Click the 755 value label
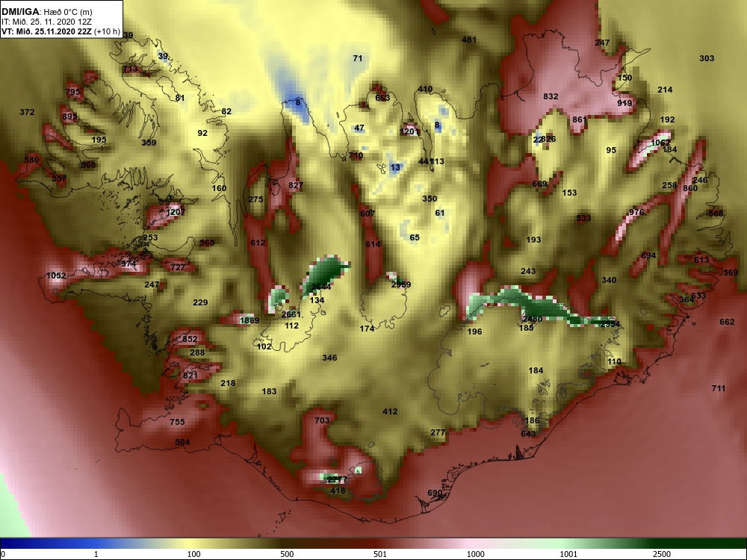 177,421
